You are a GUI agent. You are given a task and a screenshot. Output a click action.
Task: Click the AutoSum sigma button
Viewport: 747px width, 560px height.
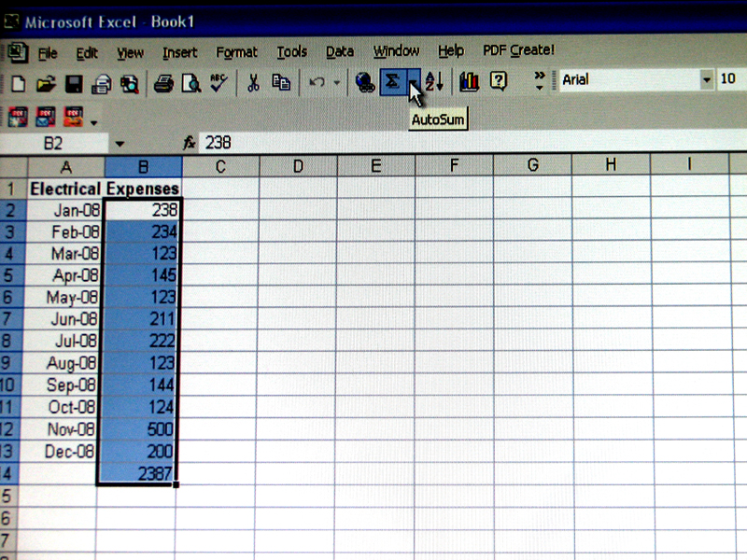[x=392, y=82]
